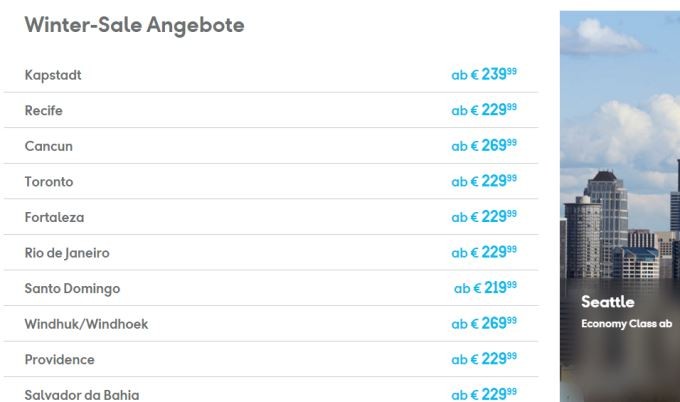This screenshot has width=680, height=402.
Task: Select the Recife destination row
Action: click(x=271, y=110)
